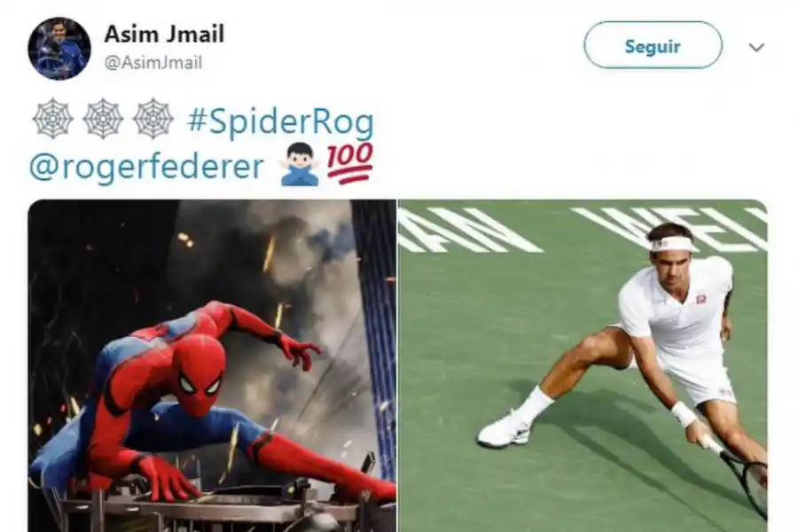
Task: Click the first spider web emoji
Action: [x=53, y=119]
